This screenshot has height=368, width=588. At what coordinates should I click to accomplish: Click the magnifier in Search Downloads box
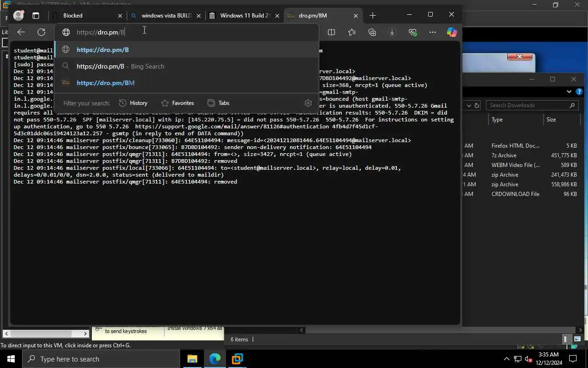click(572, 105)
